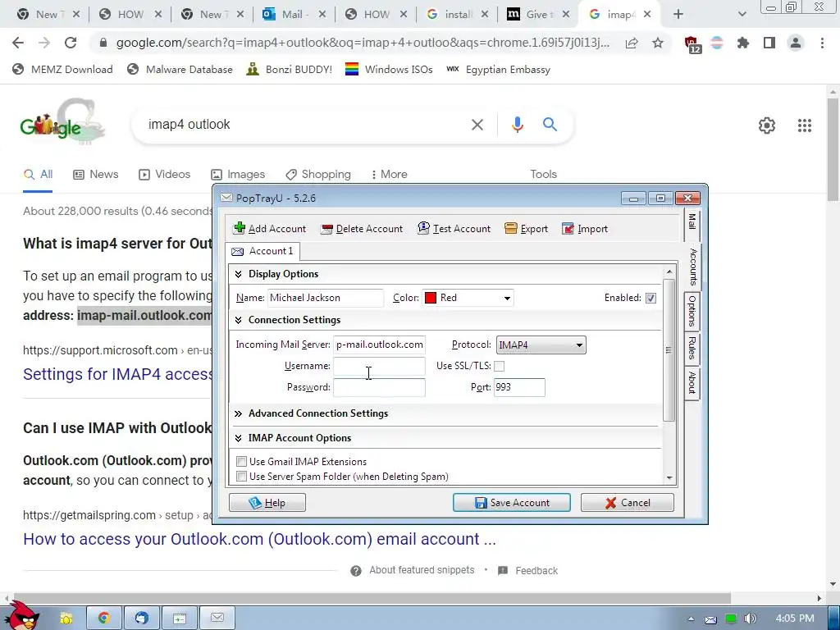Screen dimensions: 840x630
Task: Click Google search magnifier button
Action: point(550,125)
